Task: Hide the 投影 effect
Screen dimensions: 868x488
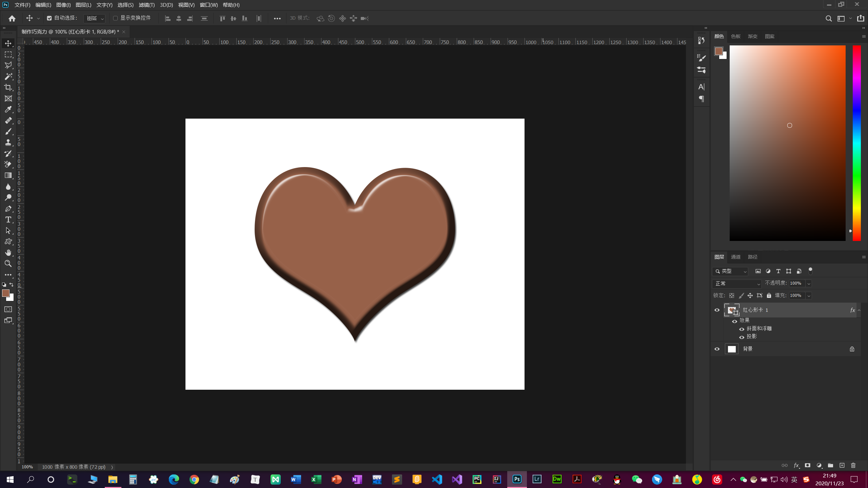Action: pos(742,337)
